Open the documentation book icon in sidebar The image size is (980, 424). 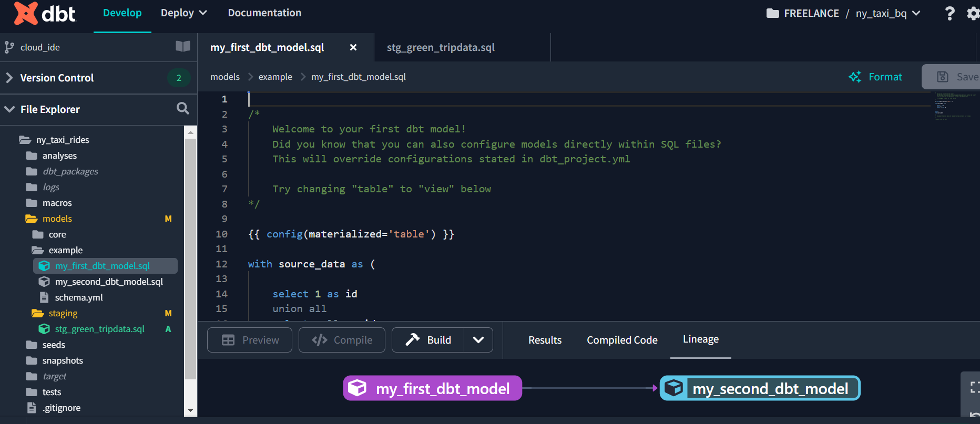click(x=183, y=47)
